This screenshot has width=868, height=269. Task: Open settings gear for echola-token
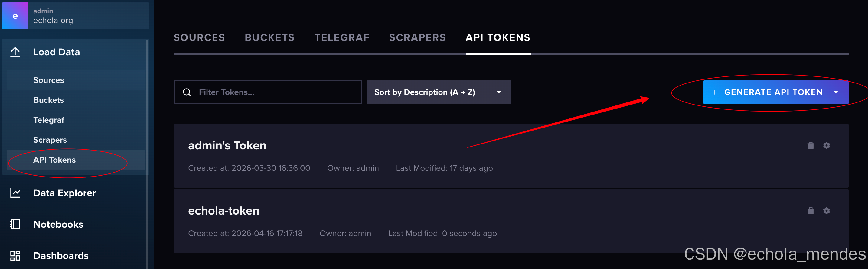click(827, 211)
